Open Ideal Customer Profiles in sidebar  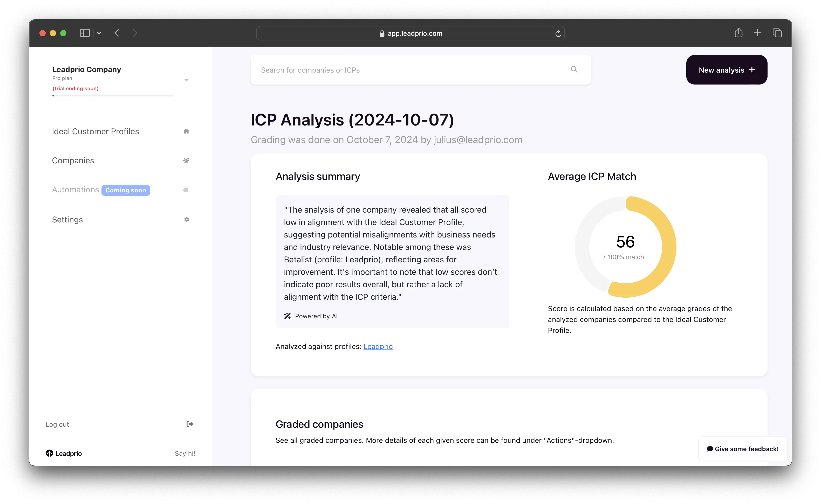tap(95, 131)
